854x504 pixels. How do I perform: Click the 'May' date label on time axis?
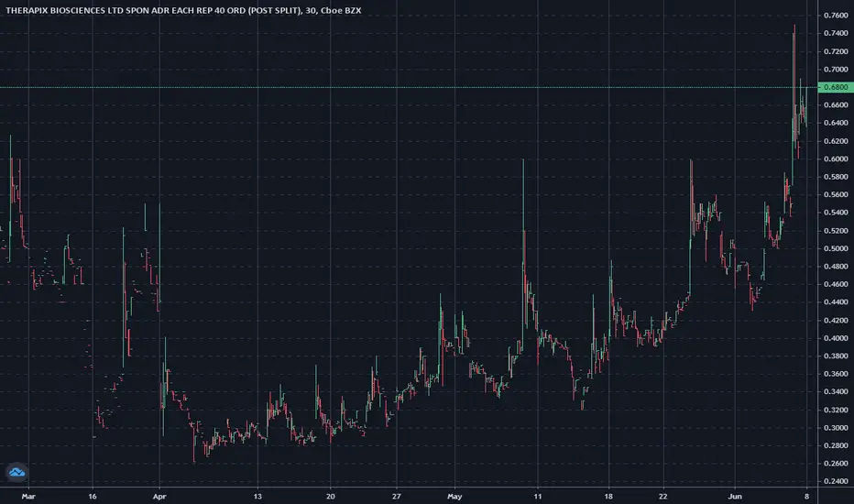(x=454, y=497)
